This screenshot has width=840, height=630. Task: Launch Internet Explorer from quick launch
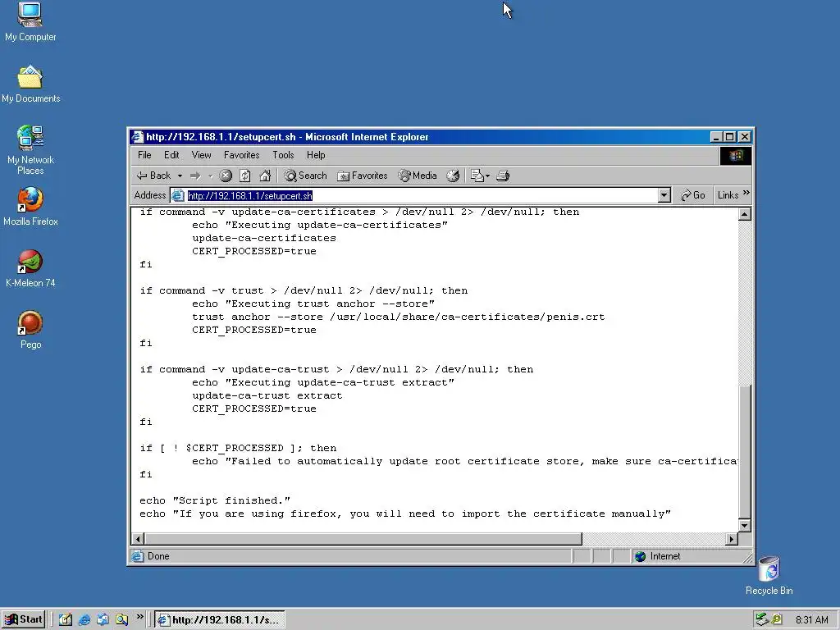click(x=84, y=620)
